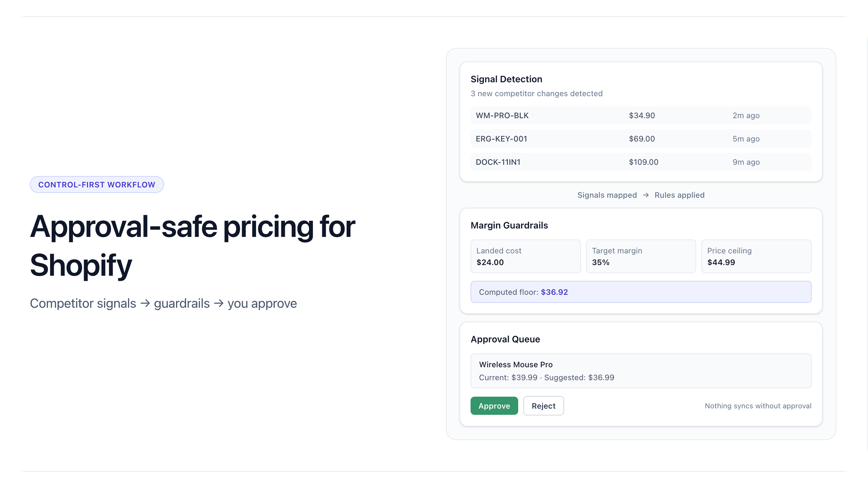Click the $34.90 price on WM-PRO-BLK

pos(642,115)
